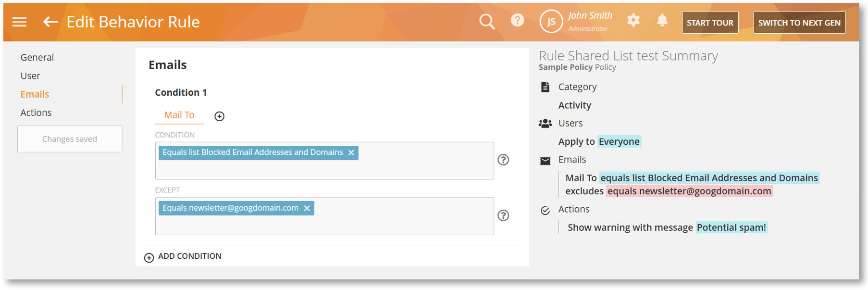The width and height of the screenshot is (868, 290).
Task: Show help for Except field
Action: click(503, 215)
